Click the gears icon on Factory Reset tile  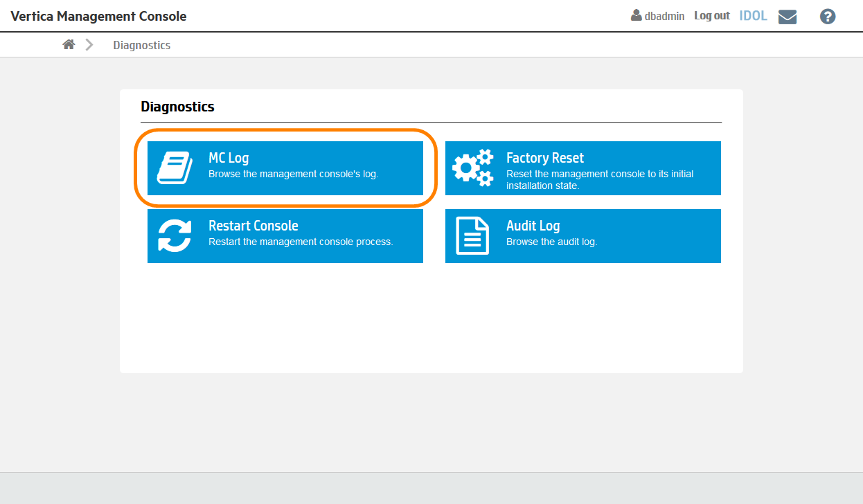coord(472,168)
